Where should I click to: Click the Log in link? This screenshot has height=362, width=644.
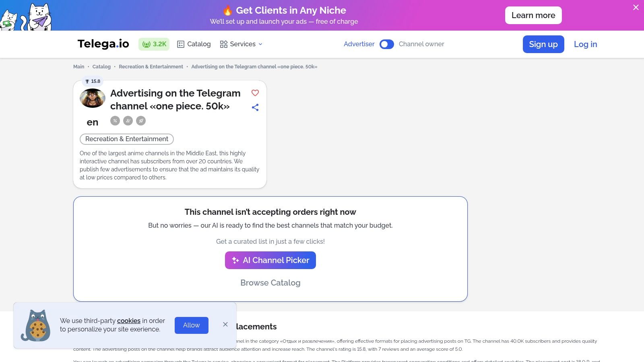[x=585, y=44]
